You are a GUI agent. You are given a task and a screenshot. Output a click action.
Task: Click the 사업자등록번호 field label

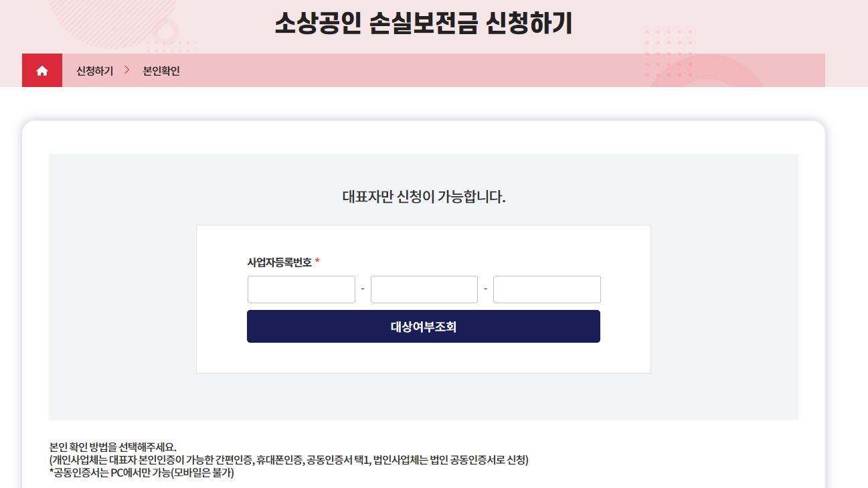tap(280, 262)
